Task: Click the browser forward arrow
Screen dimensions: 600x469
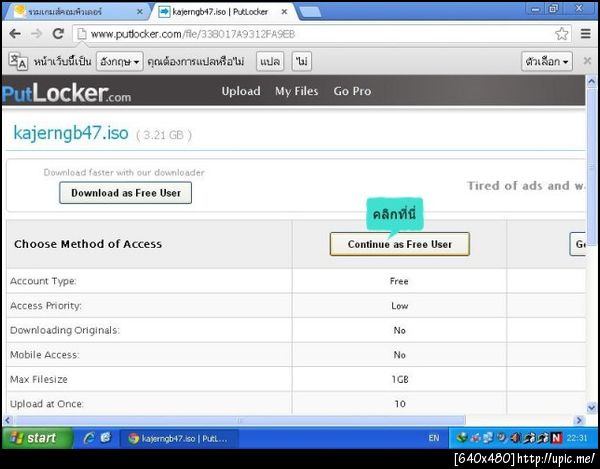Action: point(36,34)
